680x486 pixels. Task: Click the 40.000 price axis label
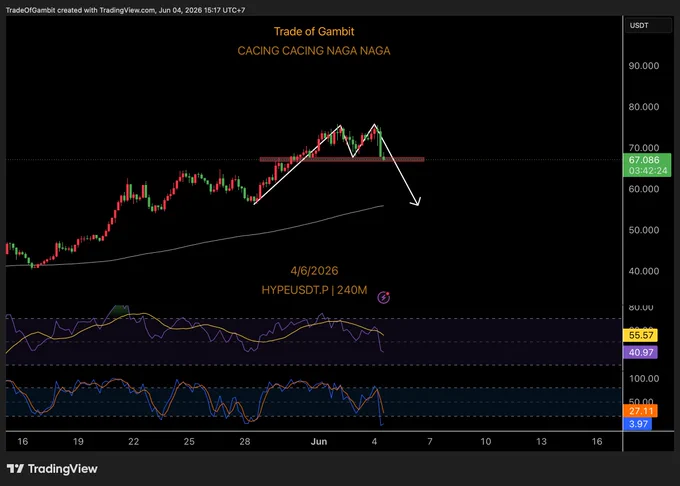(x=644, y=271)
